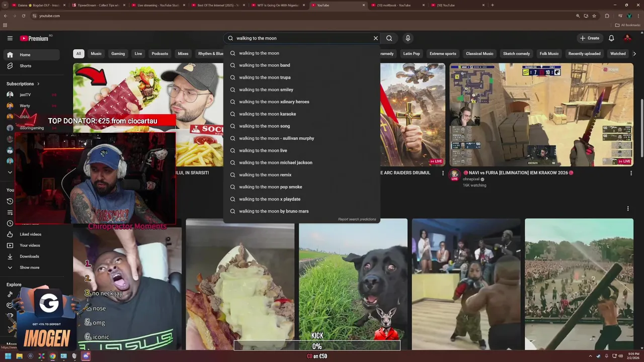Open options for NAVI vs FURIA video
This screenshot has width=644, height=362.
pyautogui.click(x=631, y=173)
